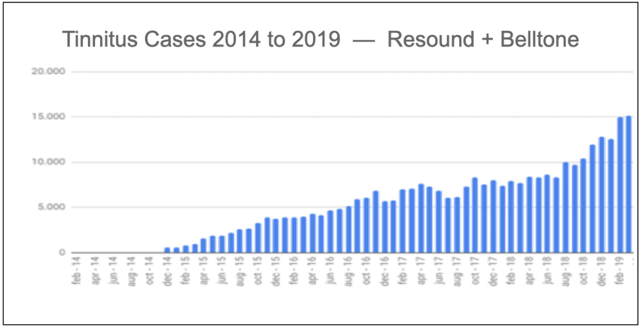Click the 'feb-16' x-axis label
The width and height of the screenshot is (644, 328).
point(294,271)
